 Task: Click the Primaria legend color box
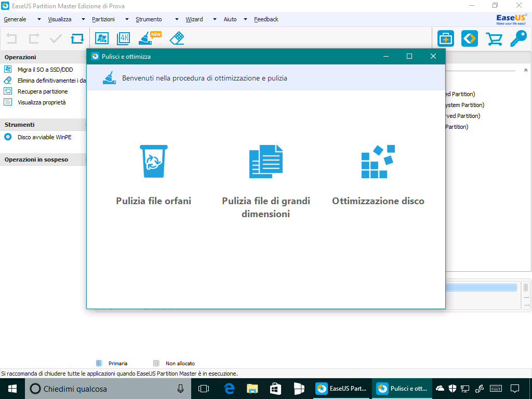click(x=99, y=363)
